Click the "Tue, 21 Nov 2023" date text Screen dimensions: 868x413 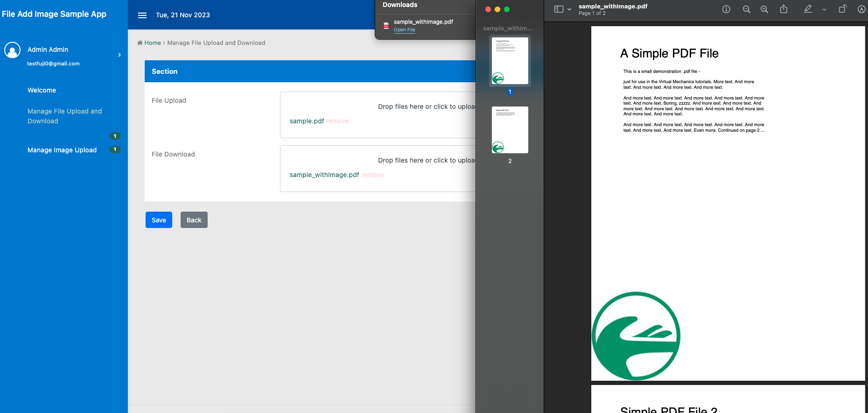click(183, 15)
